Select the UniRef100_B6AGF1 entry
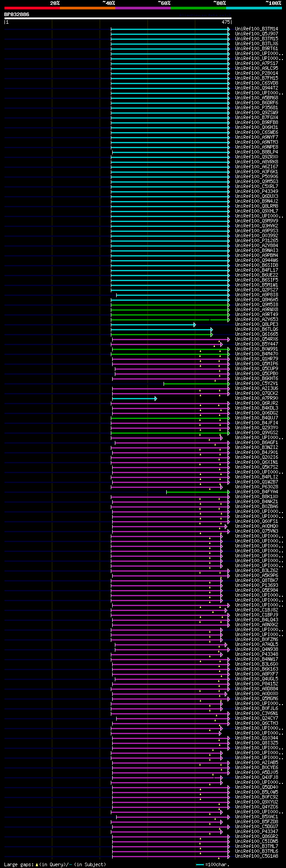This screenshot has width=286, height=868. [x=257, y=442]
